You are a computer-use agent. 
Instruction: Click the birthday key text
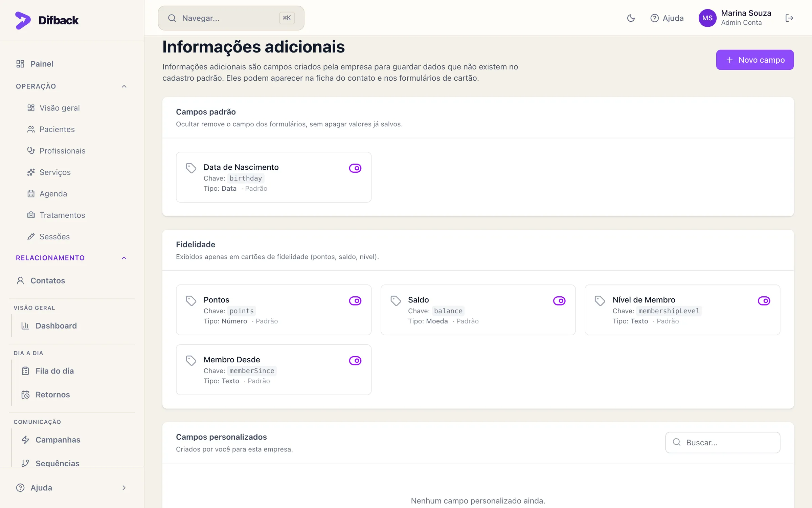(x=246, y=178)
